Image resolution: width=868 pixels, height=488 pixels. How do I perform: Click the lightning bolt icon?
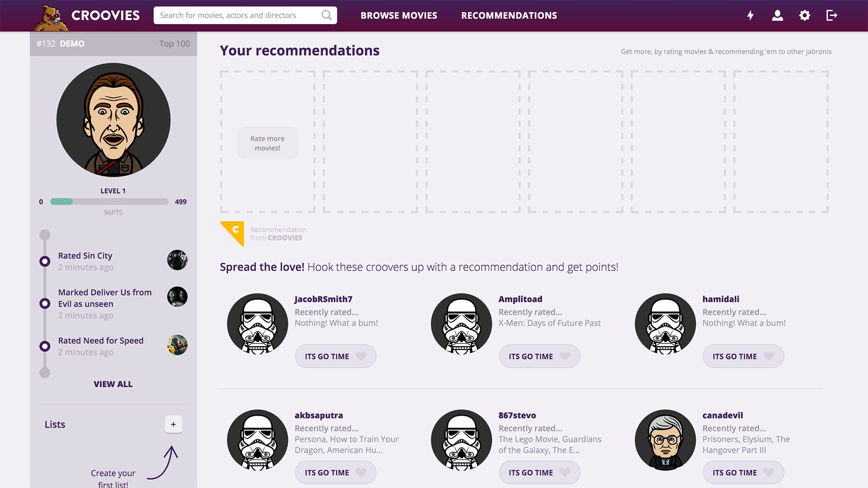pyautogui.click(x=750, y=15)
